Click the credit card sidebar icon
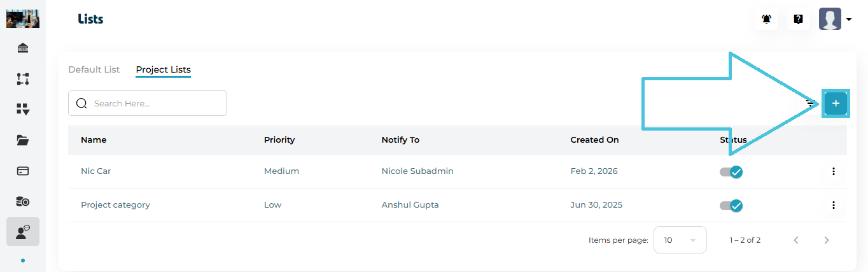Screen dimensions: 868x272 click(x=23, y=171)
